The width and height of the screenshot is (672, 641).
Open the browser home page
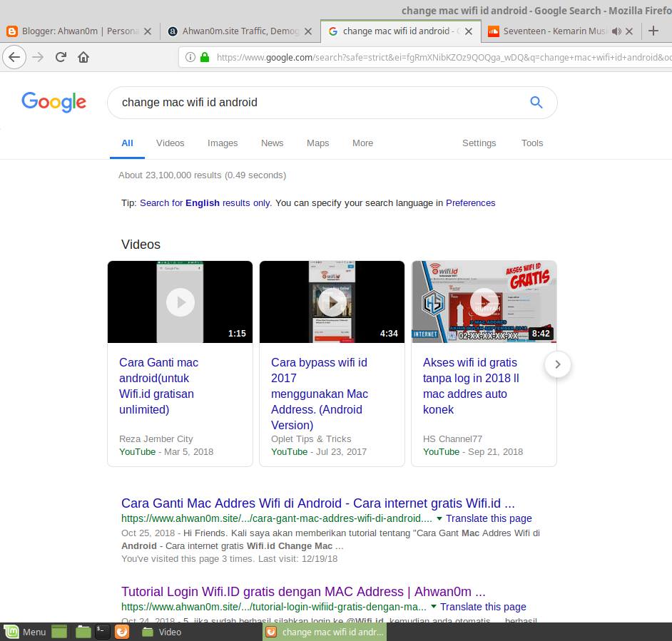tap(83, 57)
